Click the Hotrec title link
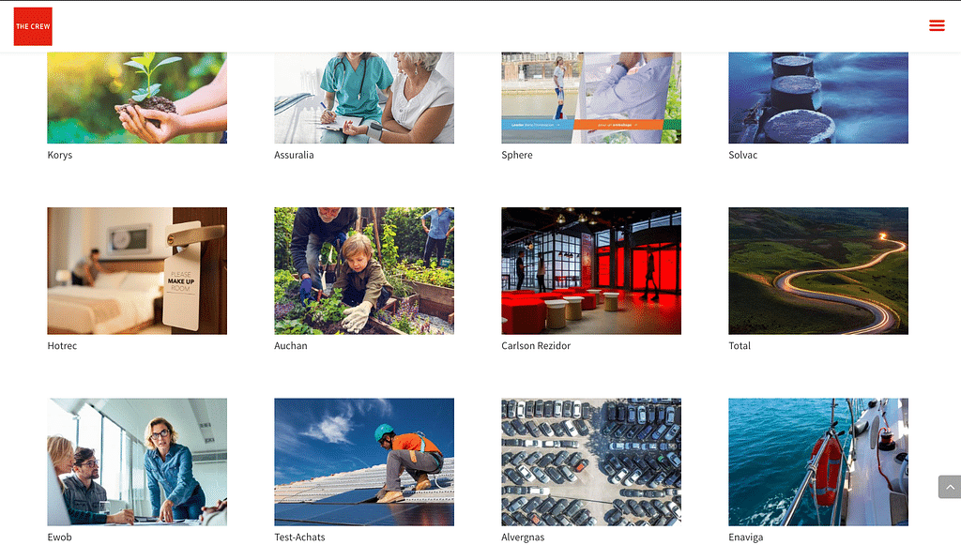 pos(62,345)
